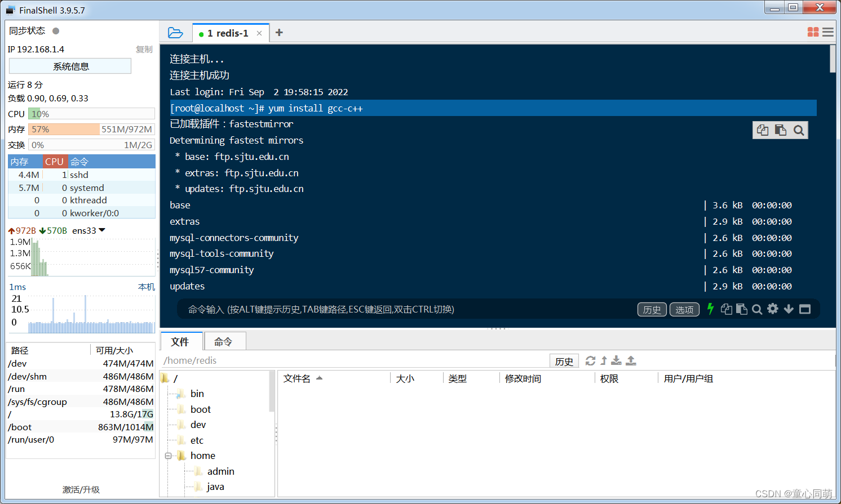Refresh the file list

coord(590,360)
